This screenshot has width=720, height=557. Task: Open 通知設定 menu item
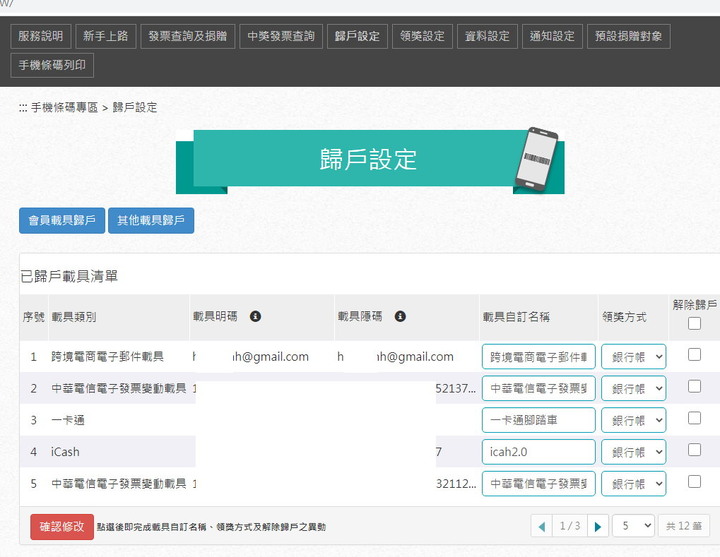coord(552,36)
